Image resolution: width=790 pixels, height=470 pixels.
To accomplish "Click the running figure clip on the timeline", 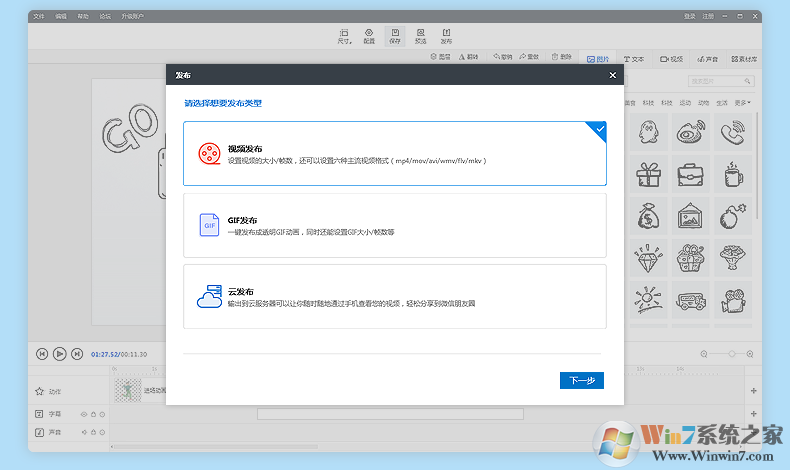I will pos(127,390).
